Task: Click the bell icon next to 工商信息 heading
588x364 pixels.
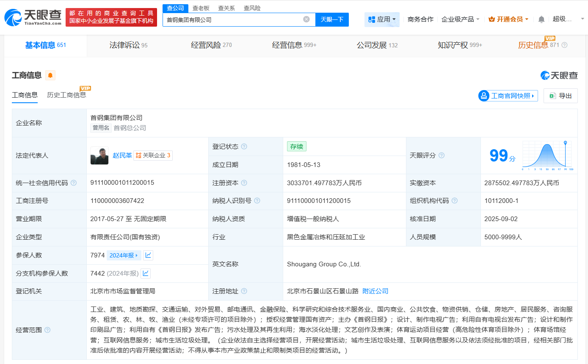Action: [x=50, y=75]
